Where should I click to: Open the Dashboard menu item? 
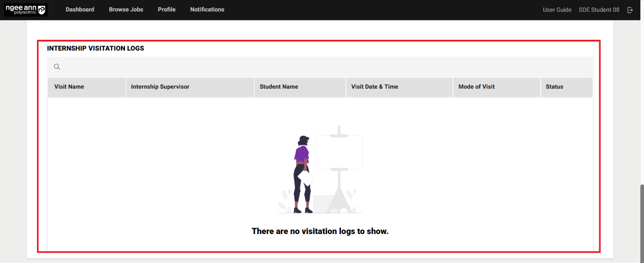pos(80,9)
